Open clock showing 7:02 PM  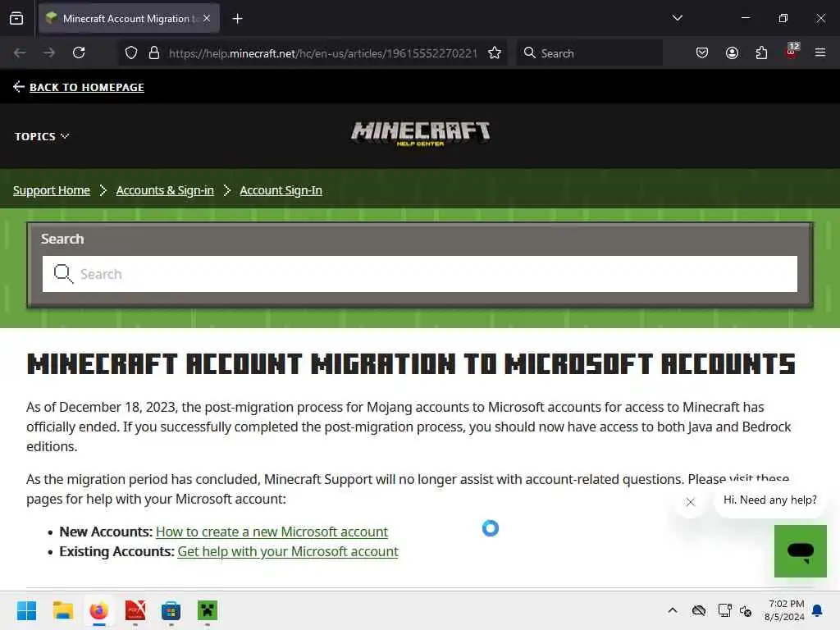click(784, 610)
